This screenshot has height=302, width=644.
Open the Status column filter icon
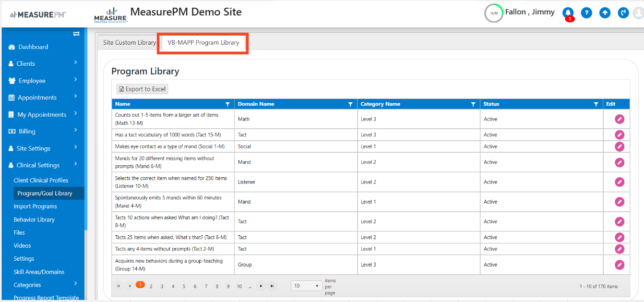596,104
